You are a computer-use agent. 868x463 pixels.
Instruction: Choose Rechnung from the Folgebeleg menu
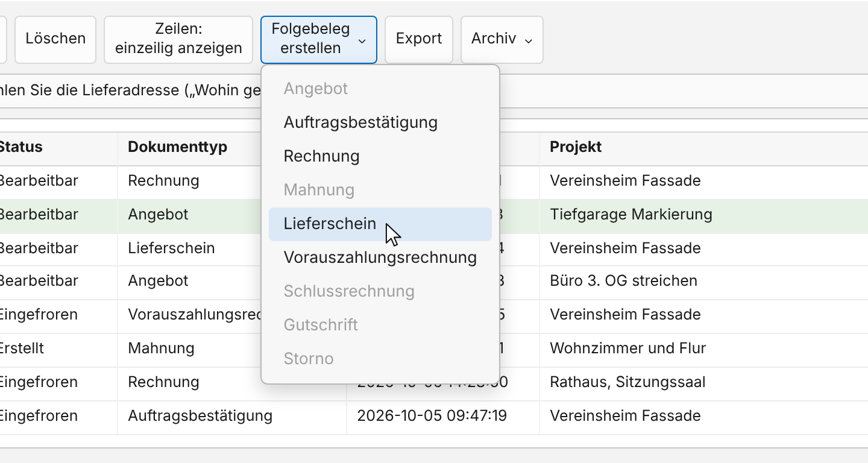tap(380, 156)
